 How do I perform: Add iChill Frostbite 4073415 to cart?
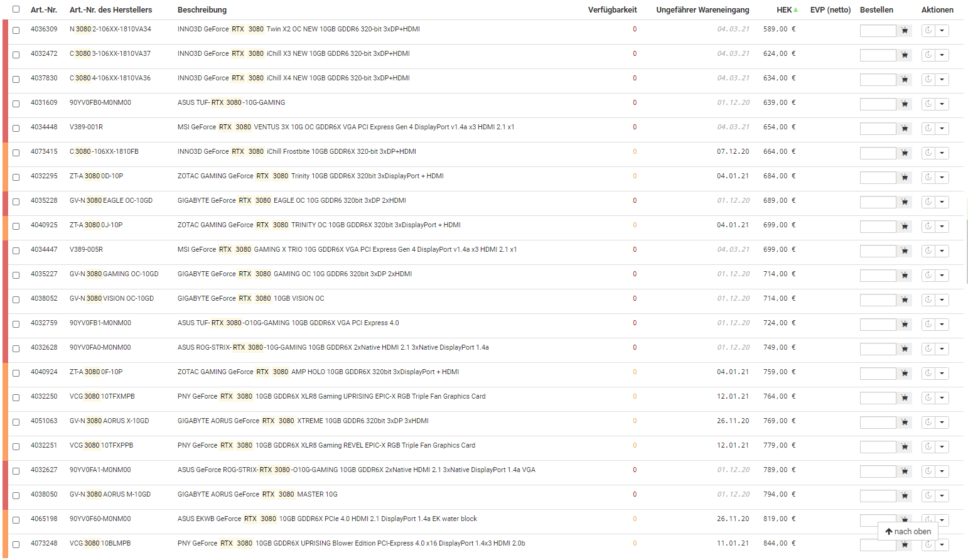[905, 153]
